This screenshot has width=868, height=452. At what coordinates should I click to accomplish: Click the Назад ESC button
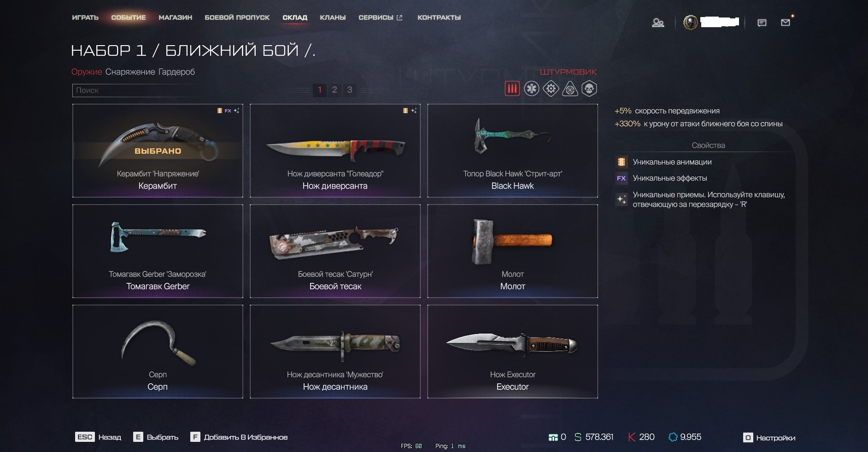98,437
